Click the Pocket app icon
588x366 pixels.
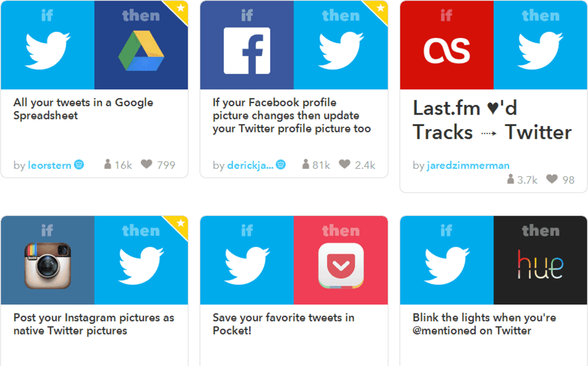point(341,266)
